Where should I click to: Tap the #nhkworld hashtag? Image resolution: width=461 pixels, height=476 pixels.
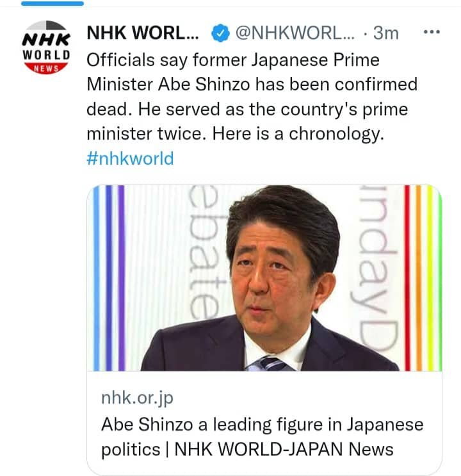(130, 158)
